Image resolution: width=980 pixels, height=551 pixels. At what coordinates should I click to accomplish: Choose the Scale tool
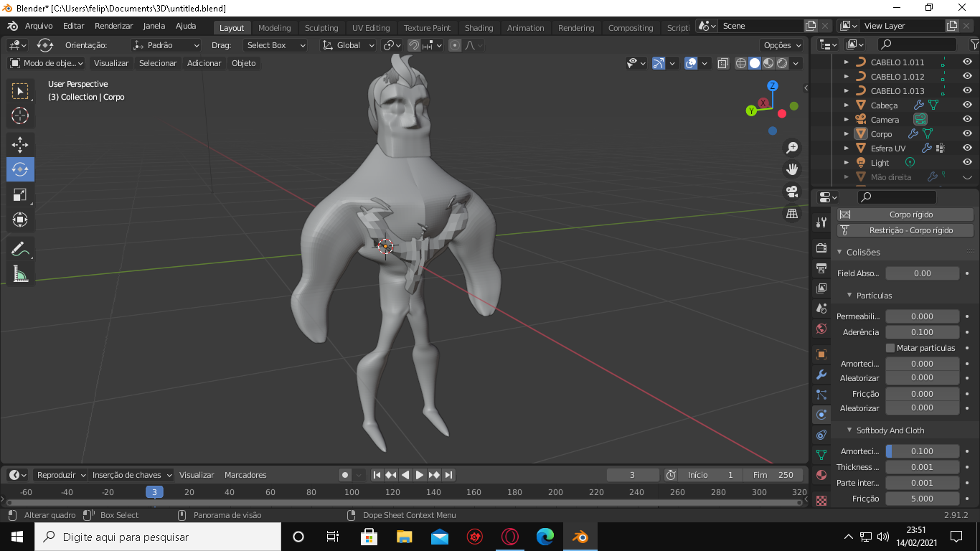(x=20, y=194)
